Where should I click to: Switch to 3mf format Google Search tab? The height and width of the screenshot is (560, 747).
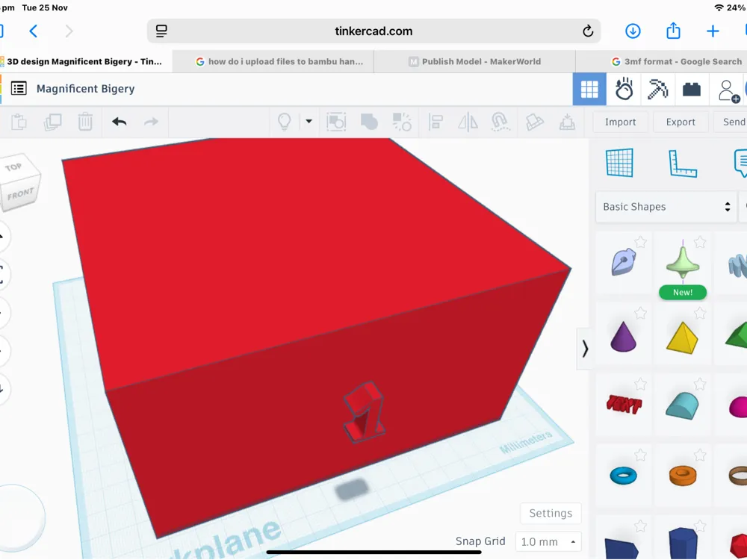tap(676, 61)
